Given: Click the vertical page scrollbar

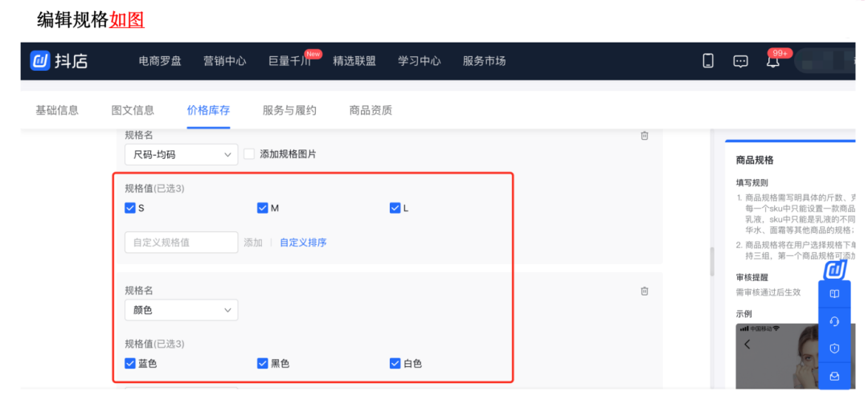Looking at the screenshot, I should coord(712,262).
